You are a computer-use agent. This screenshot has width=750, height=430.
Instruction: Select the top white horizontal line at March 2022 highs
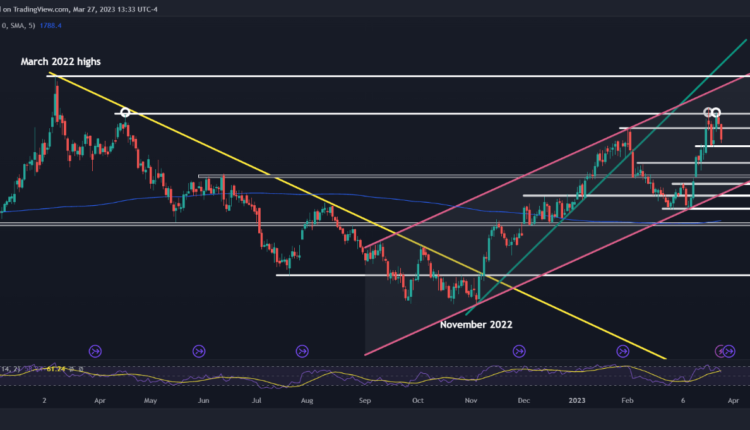tap(400, 76)
